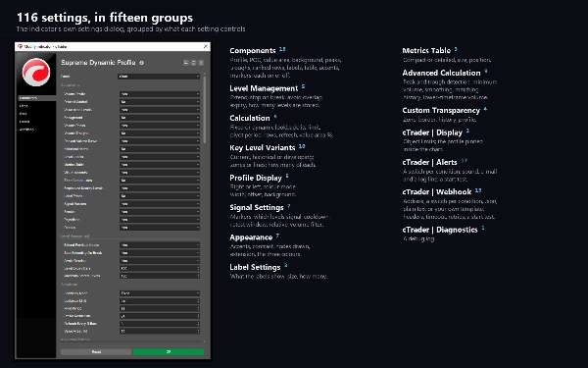Click the Signal Settings heading
Screen dimensions: 588x368
point(257,207)
